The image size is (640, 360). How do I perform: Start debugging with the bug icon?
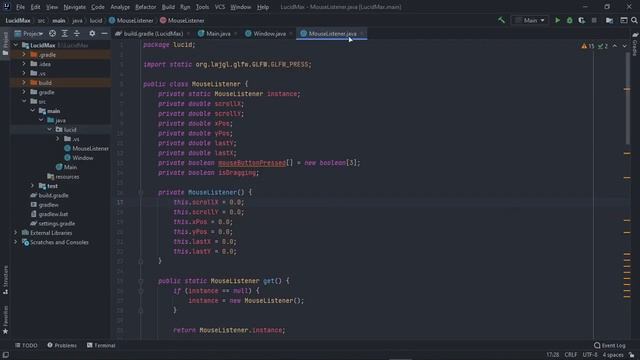(569, 20)
